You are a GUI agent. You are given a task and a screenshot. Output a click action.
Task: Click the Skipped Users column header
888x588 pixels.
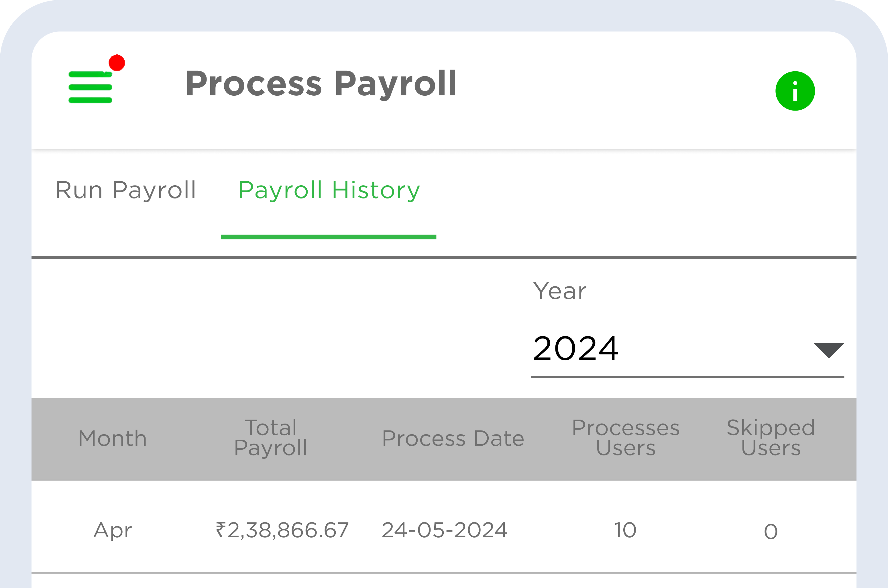pos(771,438)
